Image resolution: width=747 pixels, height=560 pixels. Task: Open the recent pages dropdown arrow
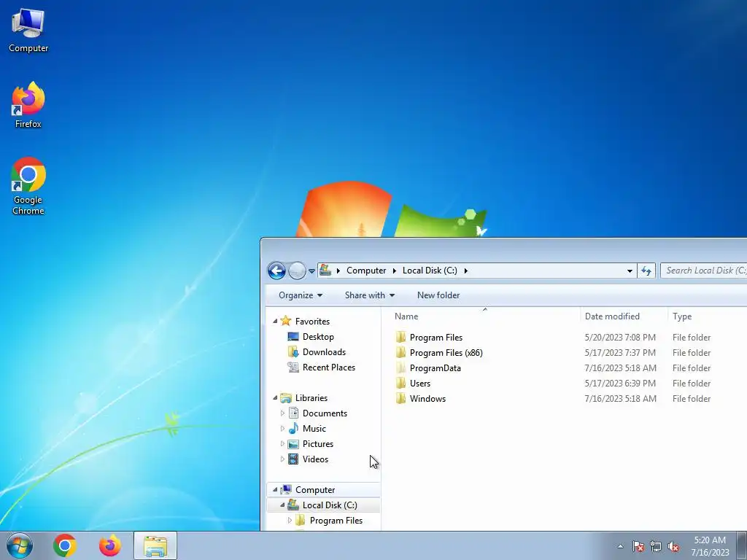(311, 271)
